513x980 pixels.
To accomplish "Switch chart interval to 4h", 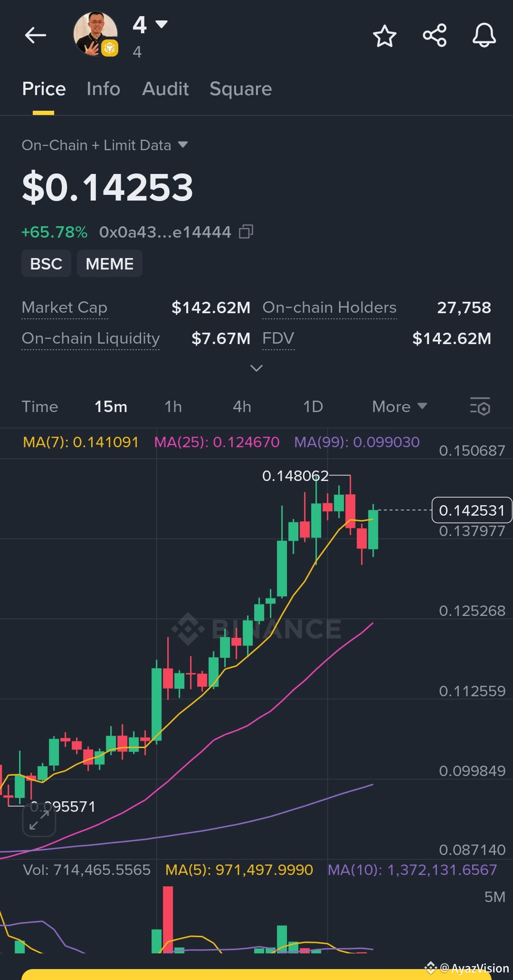I will point(242,407).
